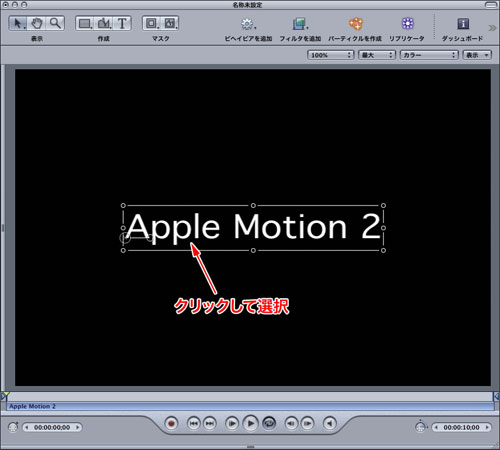
Task: Click the current timecode field
Action: (52, 427)
